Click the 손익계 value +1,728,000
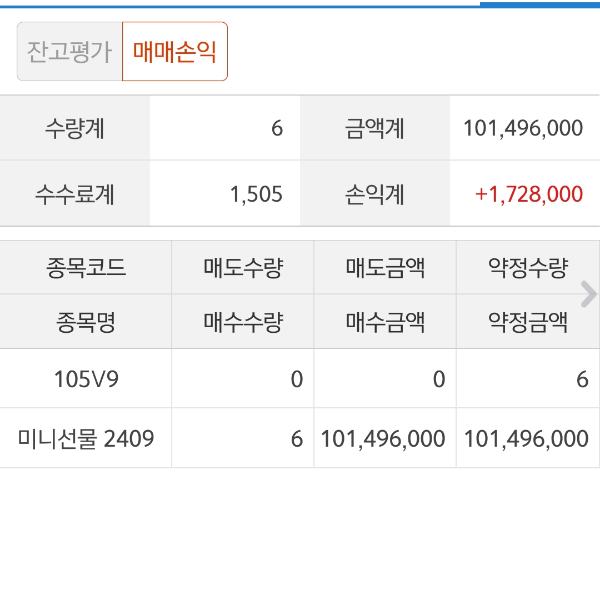Image resolution: width=600 pixels, height=600 pixels. (529, 194)
